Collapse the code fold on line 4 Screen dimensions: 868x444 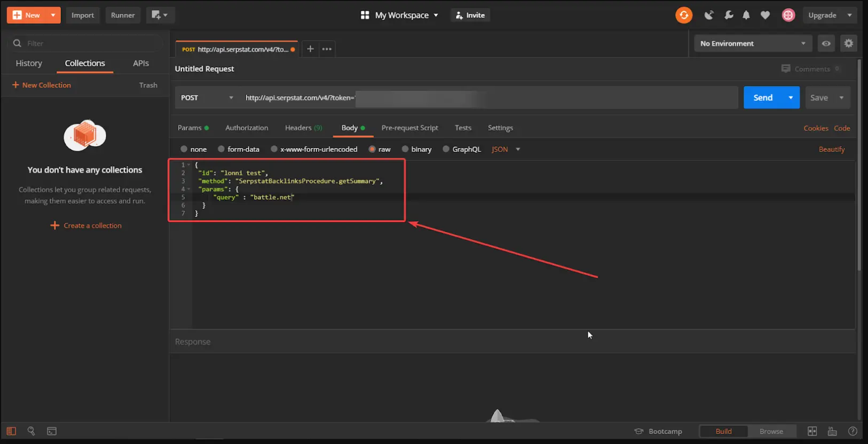coord(188,189)
